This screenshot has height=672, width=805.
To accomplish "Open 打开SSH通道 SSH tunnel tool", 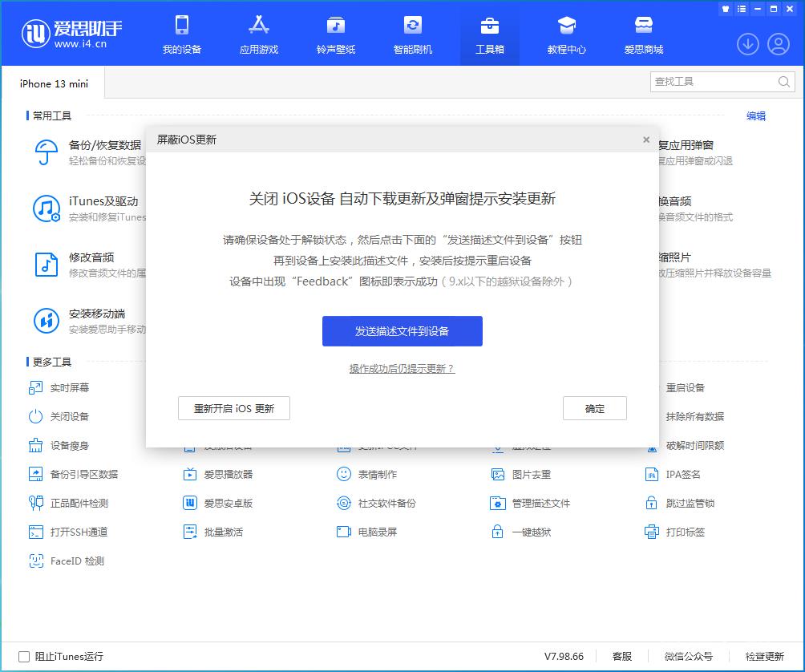I will tap(78, 532).
